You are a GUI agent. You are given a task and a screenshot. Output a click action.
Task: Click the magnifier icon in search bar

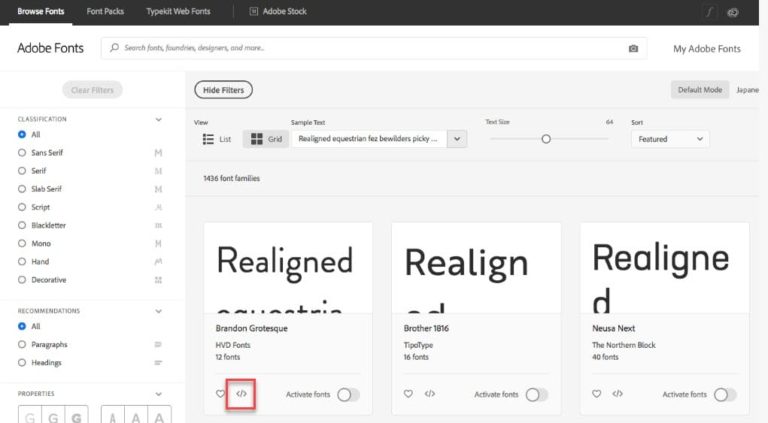click(114, 47)
